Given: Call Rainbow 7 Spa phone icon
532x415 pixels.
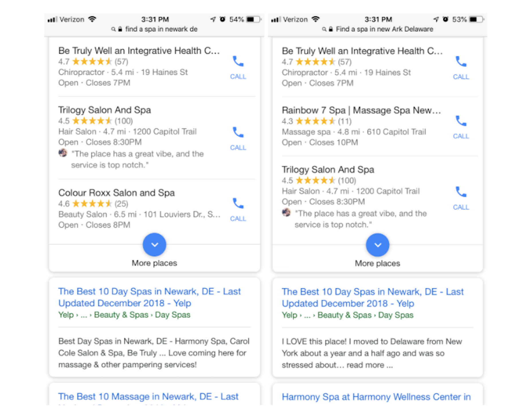Looking at the screenshot, I should click(461, 126).
